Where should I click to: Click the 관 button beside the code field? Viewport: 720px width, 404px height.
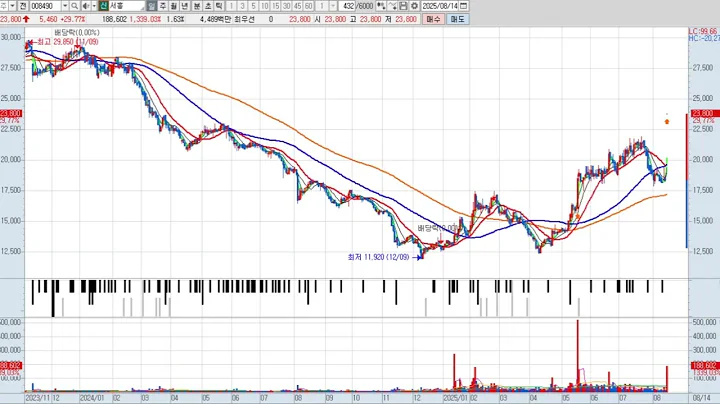[x=23, y=6]
